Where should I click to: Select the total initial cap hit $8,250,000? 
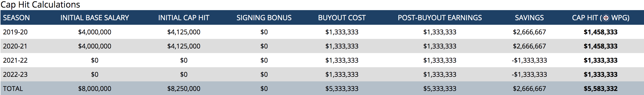click(x=184, y=89)
